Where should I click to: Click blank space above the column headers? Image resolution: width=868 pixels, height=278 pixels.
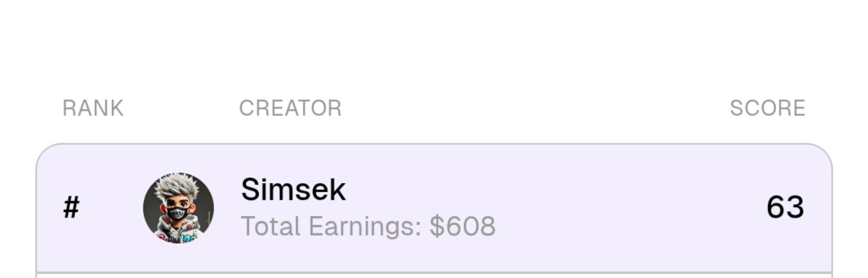[x=434, y=43]
